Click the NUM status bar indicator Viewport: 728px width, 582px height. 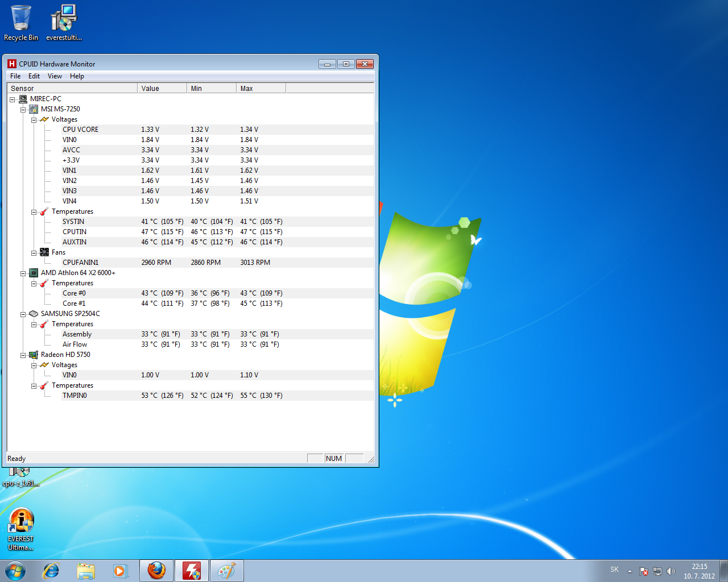(334, 459)
